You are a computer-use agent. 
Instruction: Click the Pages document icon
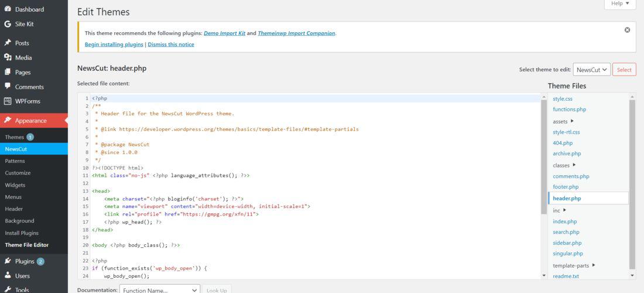[x=8, y=72]
